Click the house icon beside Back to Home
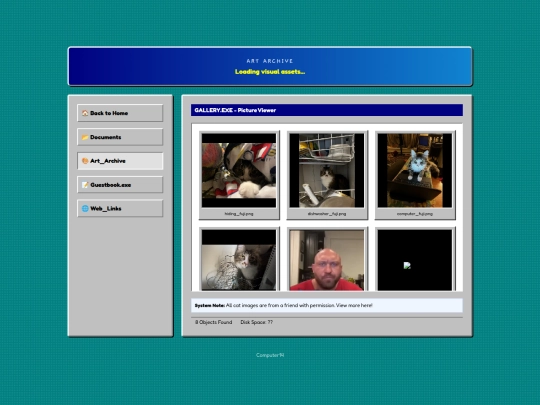Image resolution: width=540 pixels, height=405 pixels. tap(85, 113)
